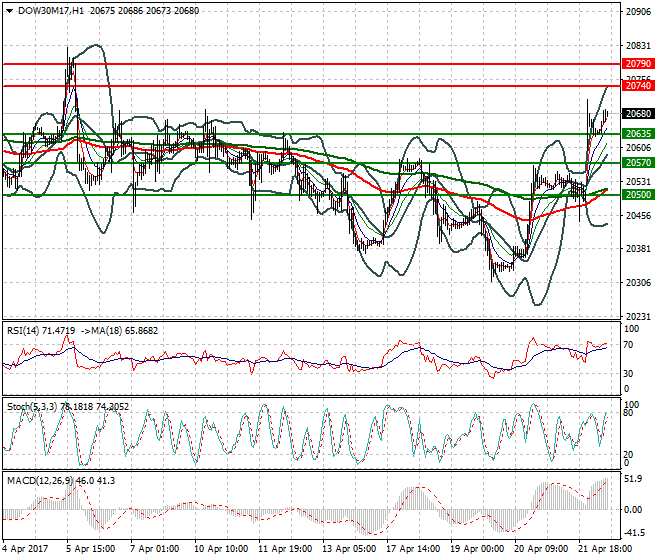Click the red 20740 resistance price label
660x560 pixels.
tap(638, 86)
